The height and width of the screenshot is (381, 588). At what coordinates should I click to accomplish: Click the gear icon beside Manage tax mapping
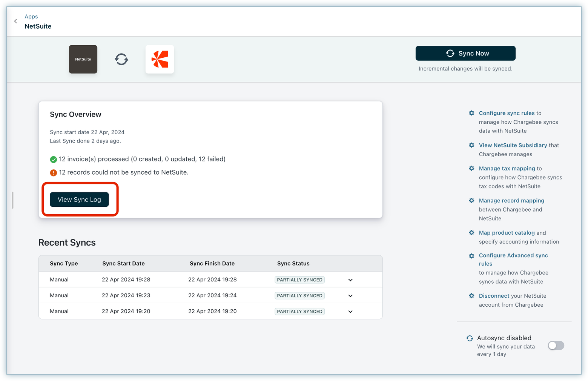pos(471,169)
